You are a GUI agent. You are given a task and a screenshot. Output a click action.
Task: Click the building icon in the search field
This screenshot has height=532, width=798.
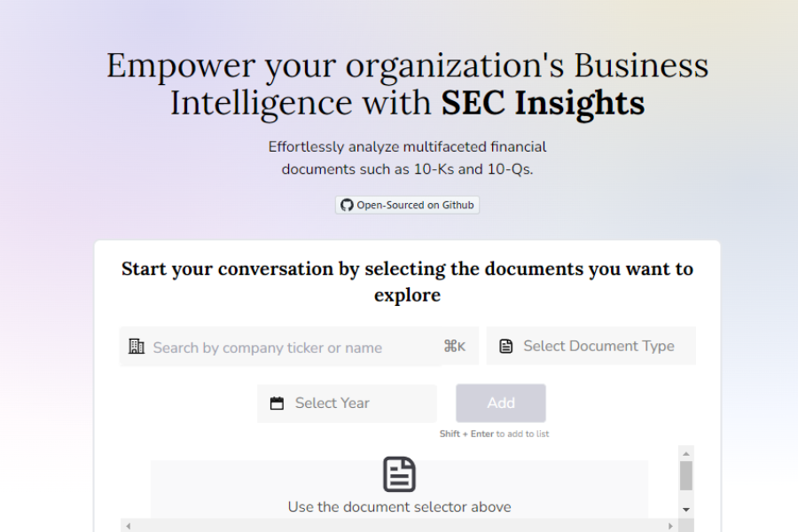pyautogui.click(x=137, y=346)
